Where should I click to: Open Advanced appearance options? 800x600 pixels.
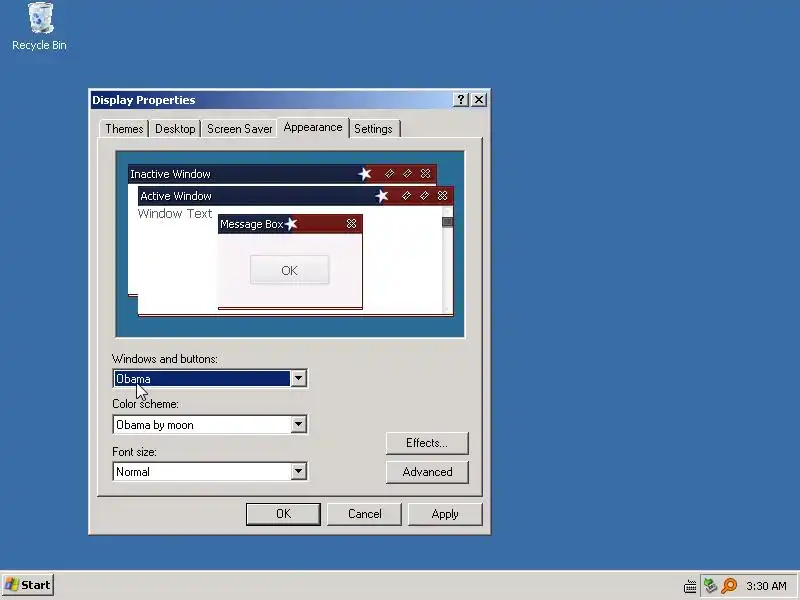click(x=427, y=472)
